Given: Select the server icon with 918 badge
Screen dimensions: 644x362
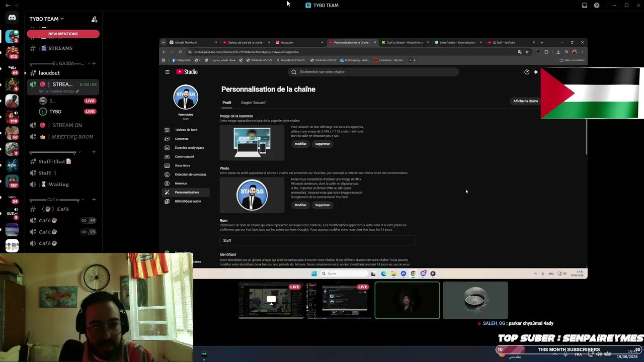Looking at the screenshot, I should (x=12, y=116).
